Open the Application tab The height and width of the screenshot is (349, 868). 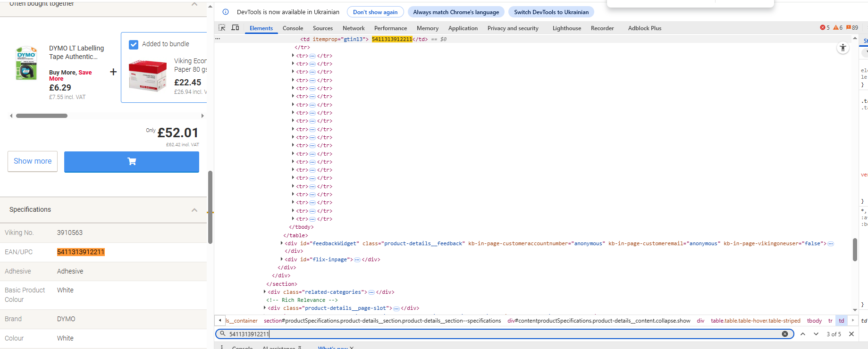pos(463,28)
